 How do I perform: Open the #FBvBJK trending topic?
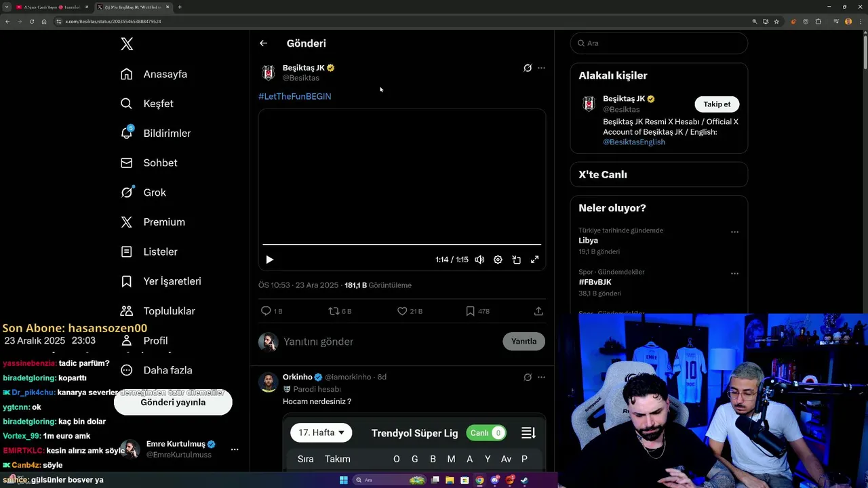(x=595, y=282)
